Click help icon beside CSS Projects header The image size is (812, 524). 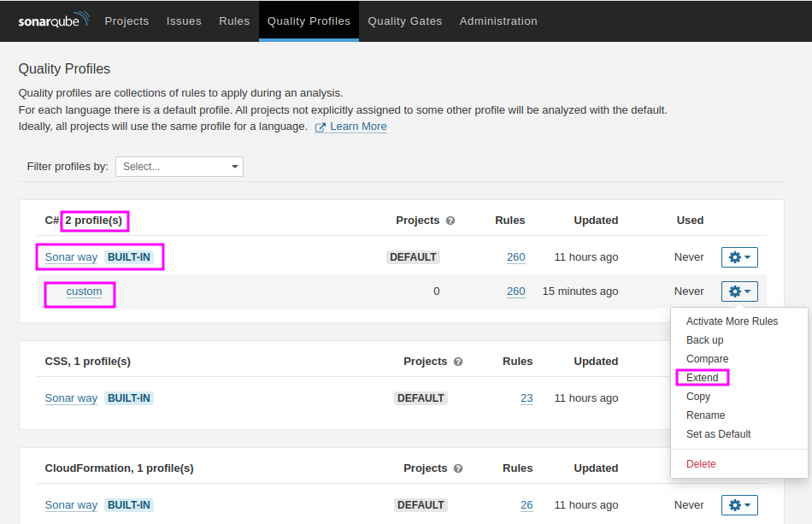point(458,362)
